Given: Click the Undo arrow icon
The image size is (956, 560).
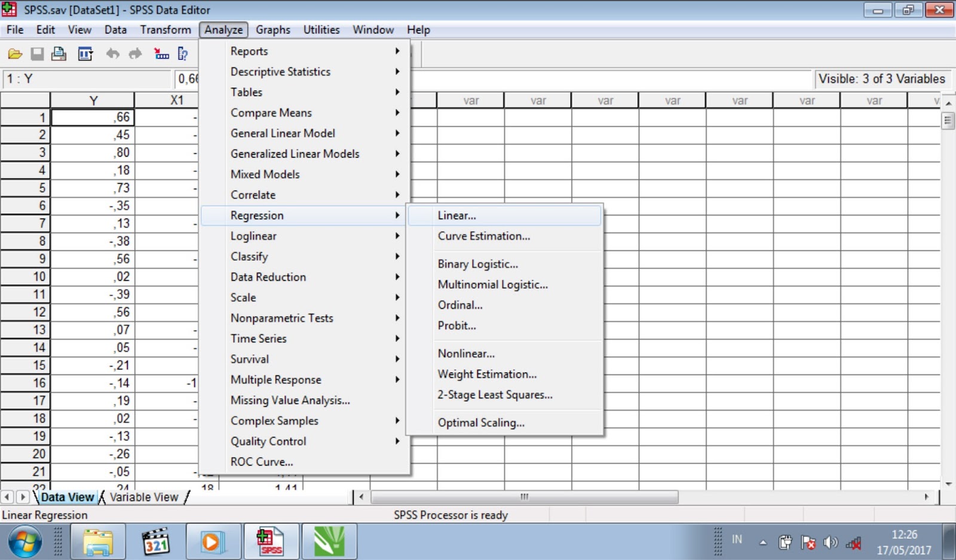Looking at the screenshot, I should pos(112,54).
